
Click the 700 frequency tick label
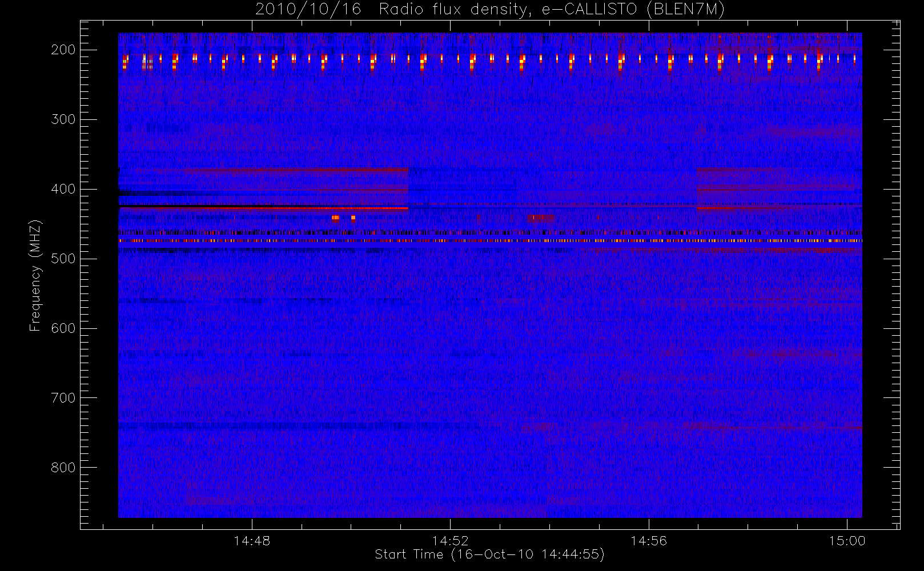(63, 398)
